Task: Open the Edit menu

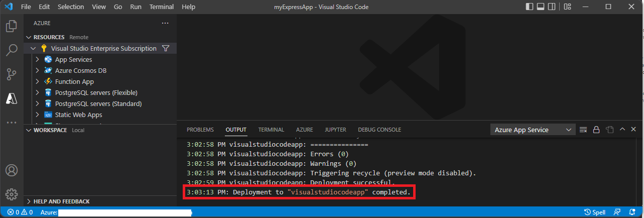Action: [x=44, y=7]
